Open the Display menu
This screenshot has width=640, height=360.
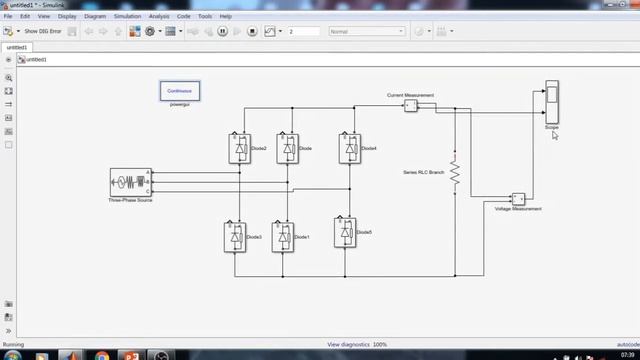[x=67, y=16]
